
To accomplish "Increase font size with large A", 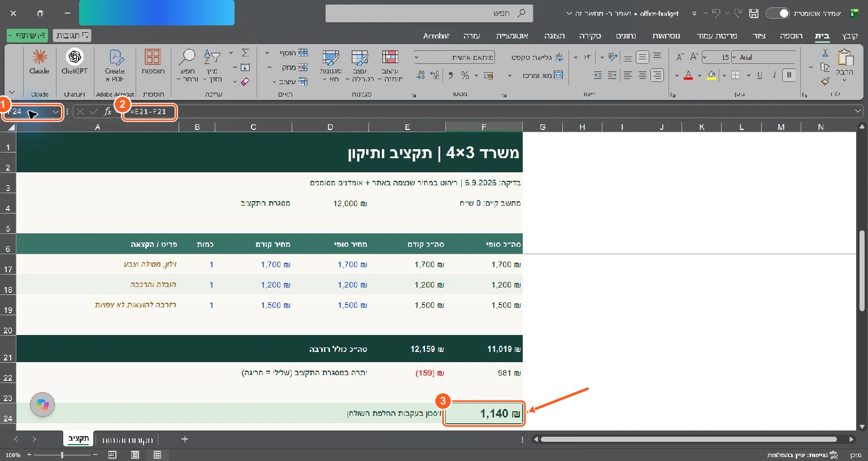I will pos(695,57).
